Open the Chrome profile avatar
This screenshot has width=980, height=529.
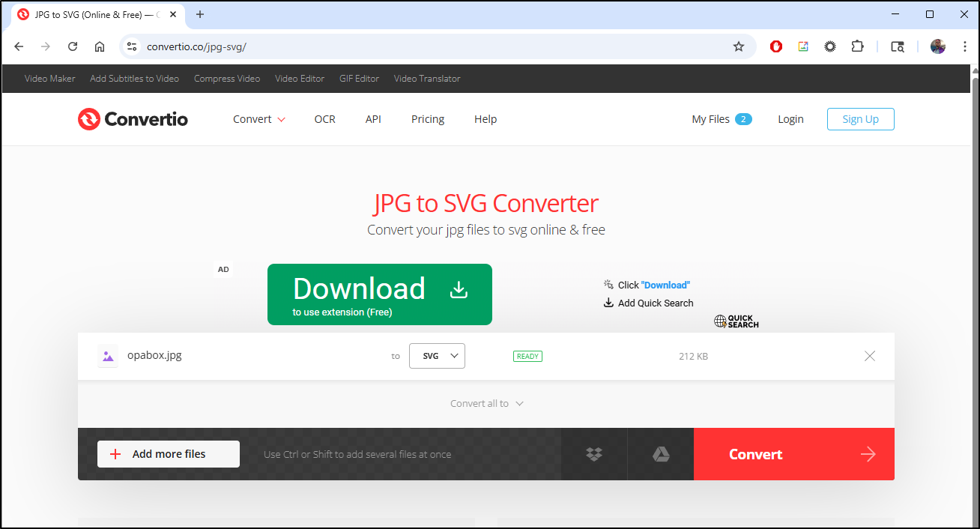[938, 46]
